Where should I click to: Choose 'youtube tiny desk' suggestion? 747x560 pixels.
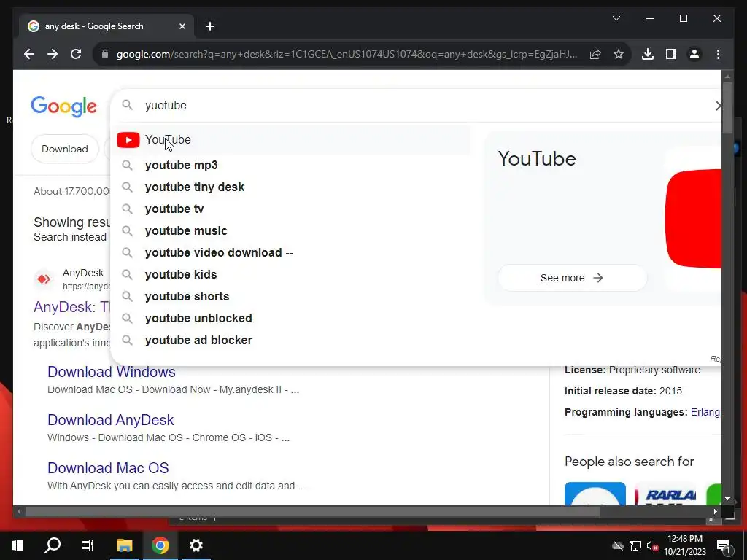pos(290,187)
